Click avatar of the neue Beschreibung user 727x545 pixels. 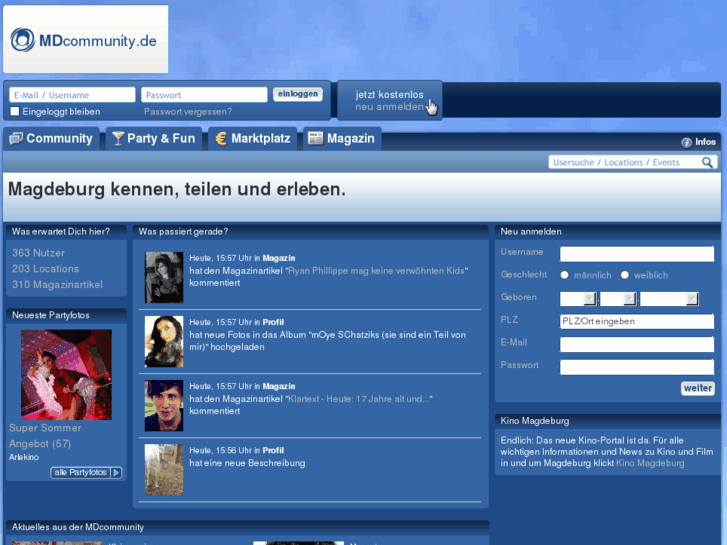(x=164, y=469)
